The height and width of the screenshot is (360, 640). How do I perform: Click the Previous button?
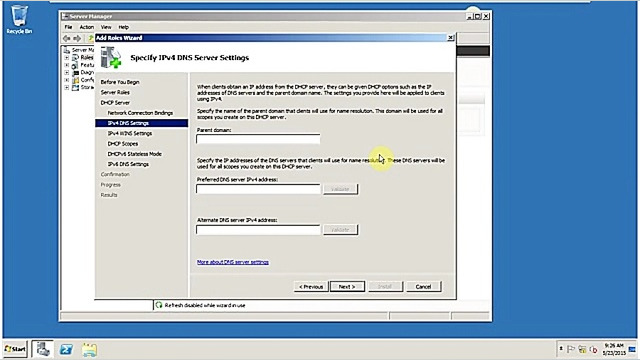pyautogui.click(x=311, y=287)
